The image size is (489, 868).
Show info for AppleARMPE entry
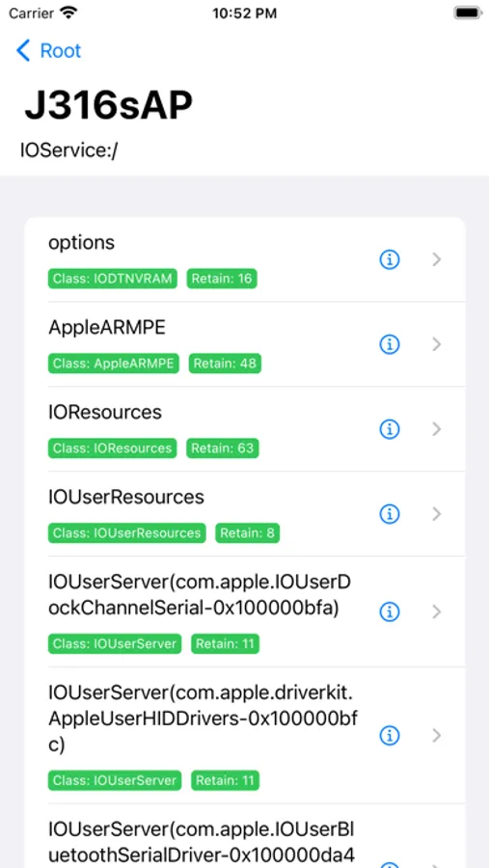coord(390,344)
